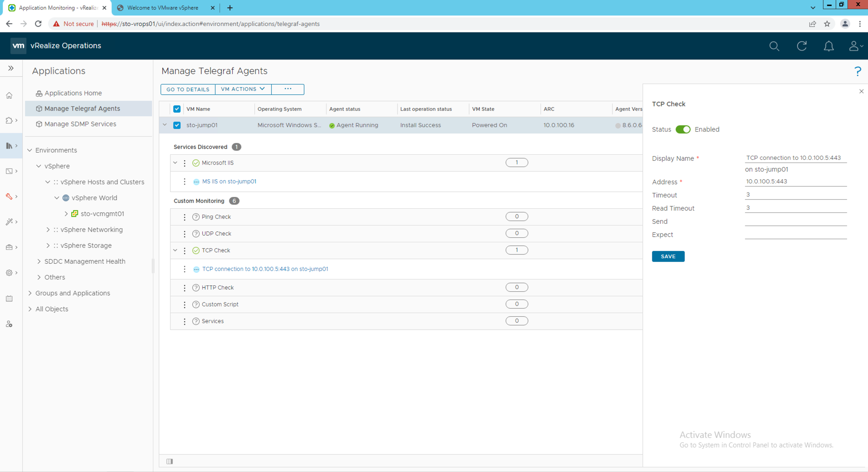Open Applications Home menu item
Screen dimensions: 868x472
click(x=73, y=93)
